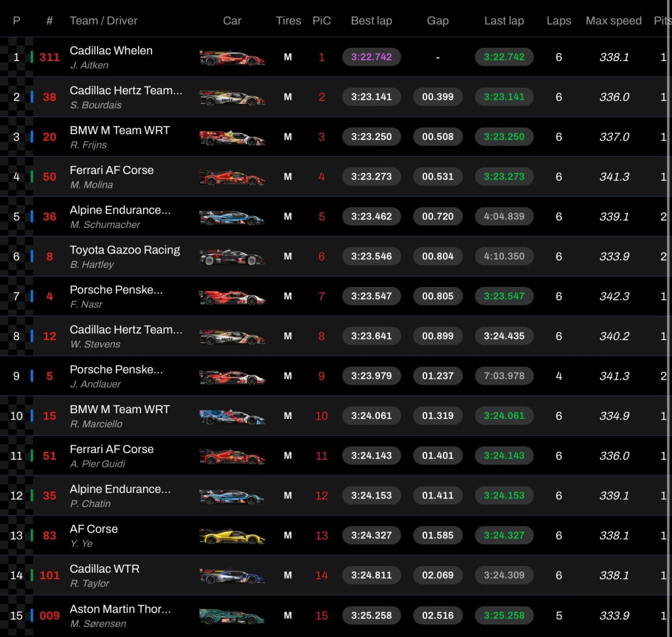Click the Aston Martin #009 car image
This screenshot has height=637, width=672.
pyautogui.click(x=232, y=617)
